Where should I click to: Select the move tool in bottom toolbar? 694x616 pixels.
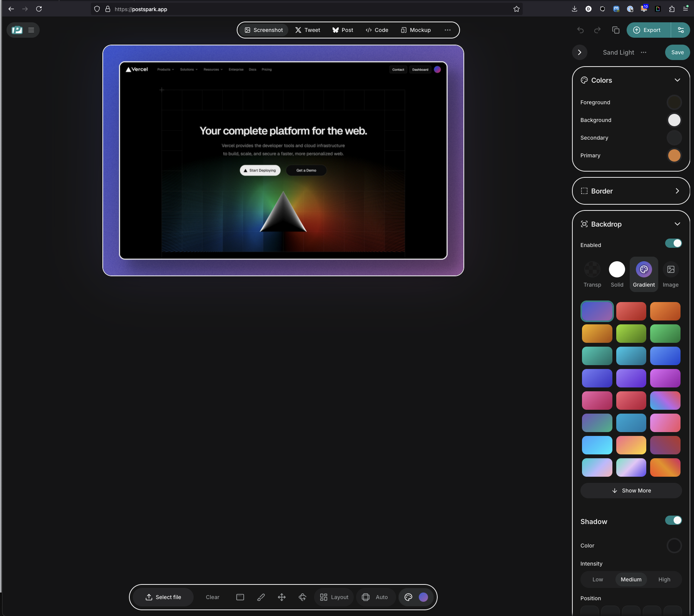(x=282, y=597)
